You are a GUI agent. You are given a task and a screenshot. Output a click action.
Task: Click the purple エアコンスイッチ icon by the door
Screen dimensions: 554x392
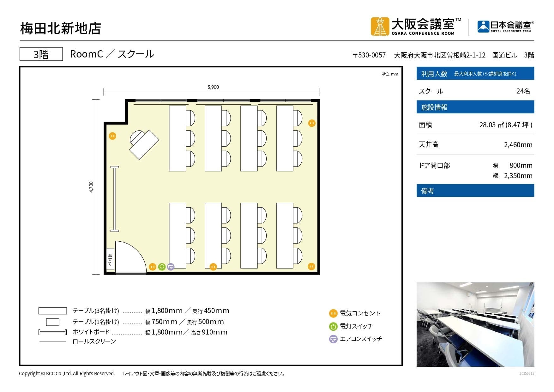coord(170,267)
